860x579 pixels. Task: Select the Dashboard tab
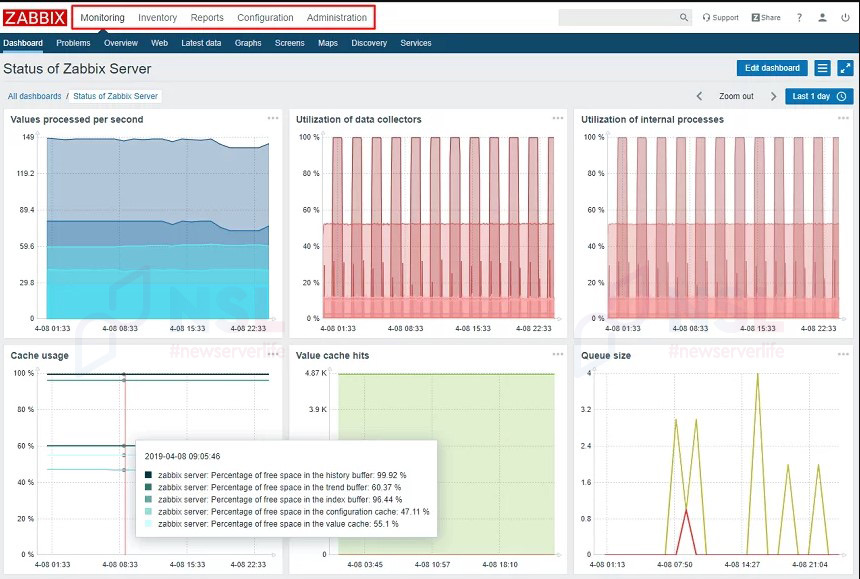tap(23, 43)
